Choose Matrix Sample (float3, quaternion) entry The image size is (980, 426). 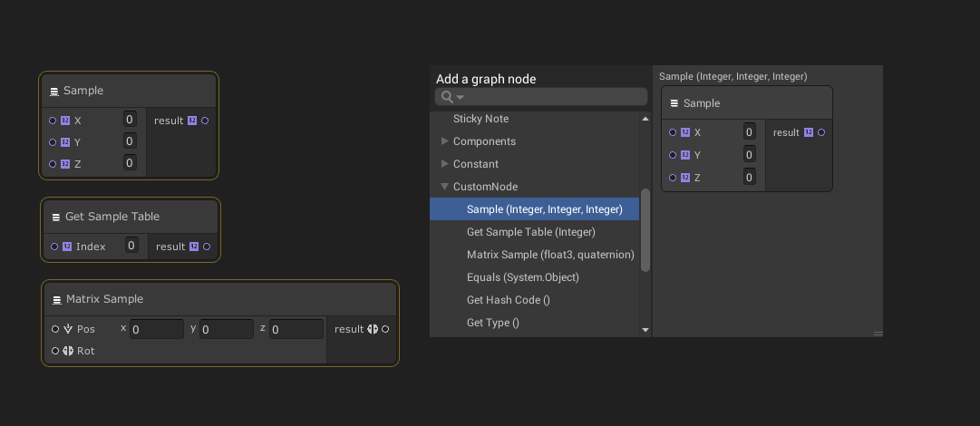[550, 255]
